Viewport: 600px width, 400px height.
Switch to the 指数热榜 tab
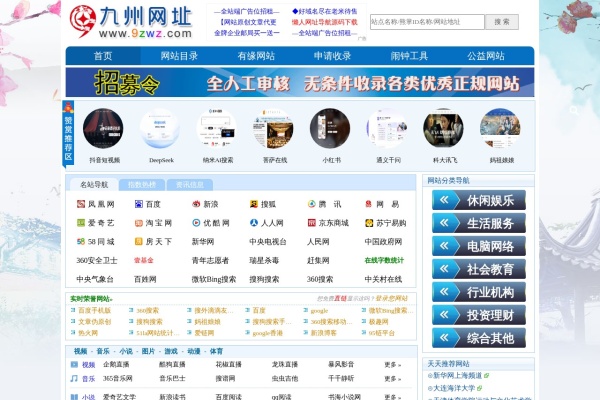pyautogui.click(x=142, y=184)
